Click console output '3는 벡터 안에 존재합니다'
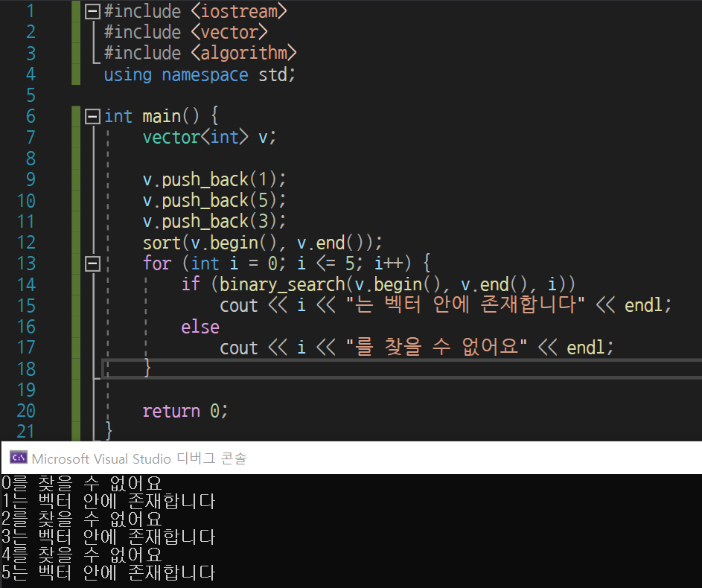702x588 pixels. pyautogui.click(x=109, y=537)
